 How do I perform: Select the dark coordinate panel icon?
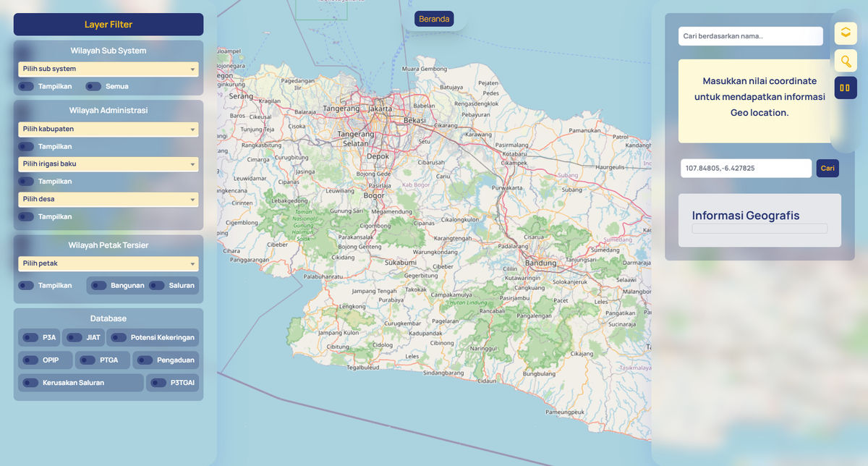click(846, 88)
